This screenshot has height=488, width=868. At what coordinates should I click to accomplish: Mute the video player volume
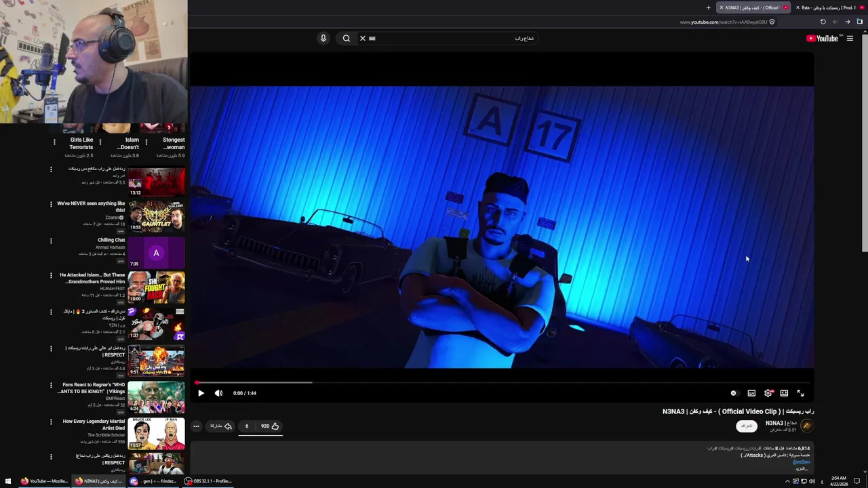pos(218,393)
